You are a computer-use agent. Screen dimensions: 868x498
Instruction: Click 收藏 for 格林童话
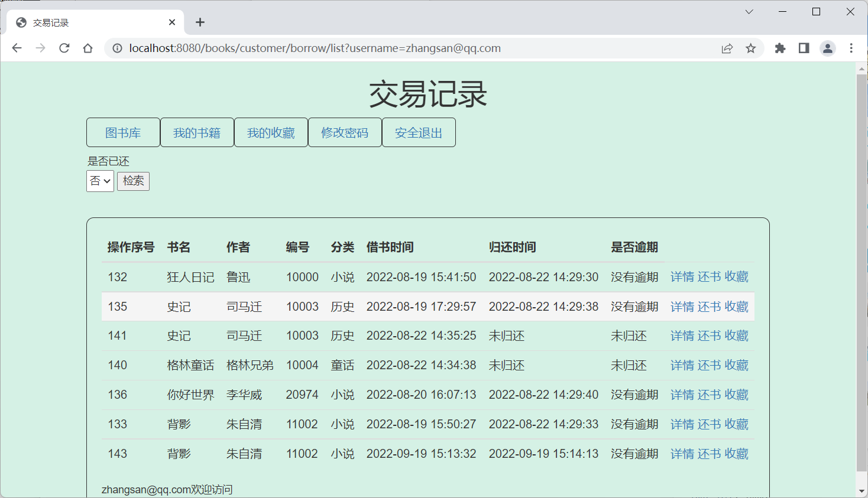click(737, 365)
